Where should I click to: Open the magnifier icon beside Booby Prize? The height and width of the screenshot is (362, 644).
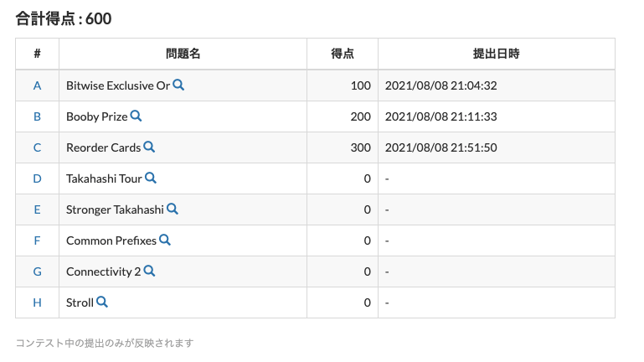[x=136, y=116]
